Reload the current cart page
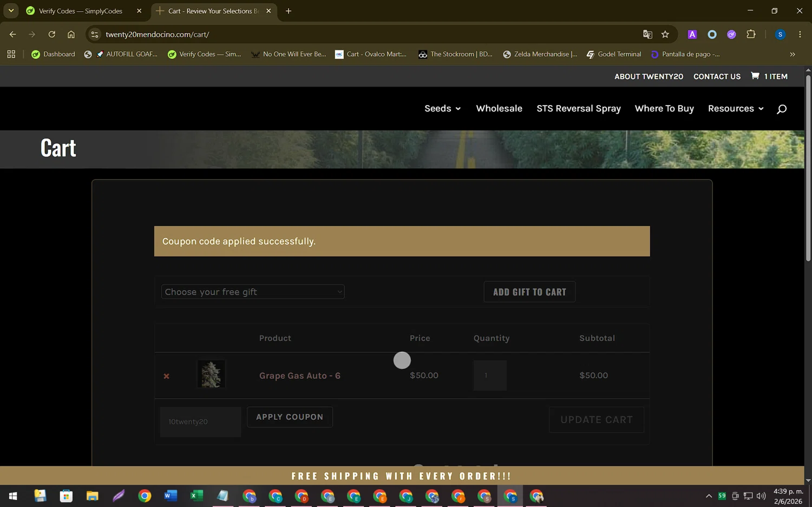Screen dimensions: 812x507 point(52,34)
